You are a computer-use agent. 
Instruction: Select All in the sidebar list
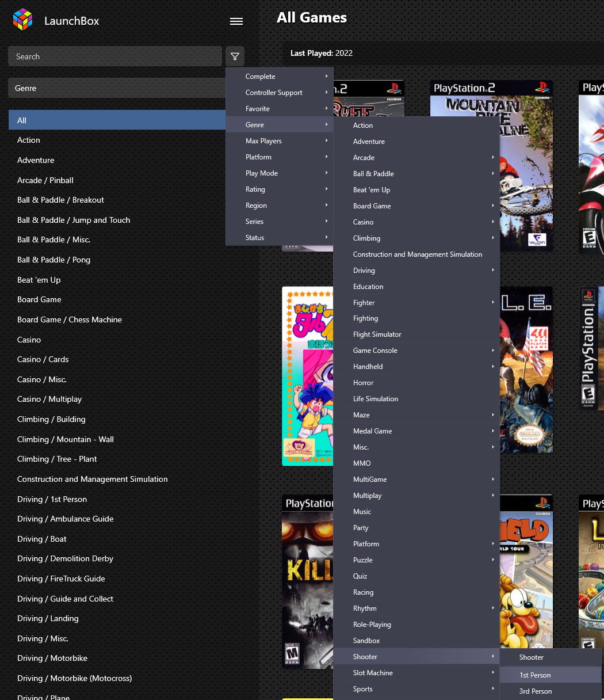(x=117, y=120)
